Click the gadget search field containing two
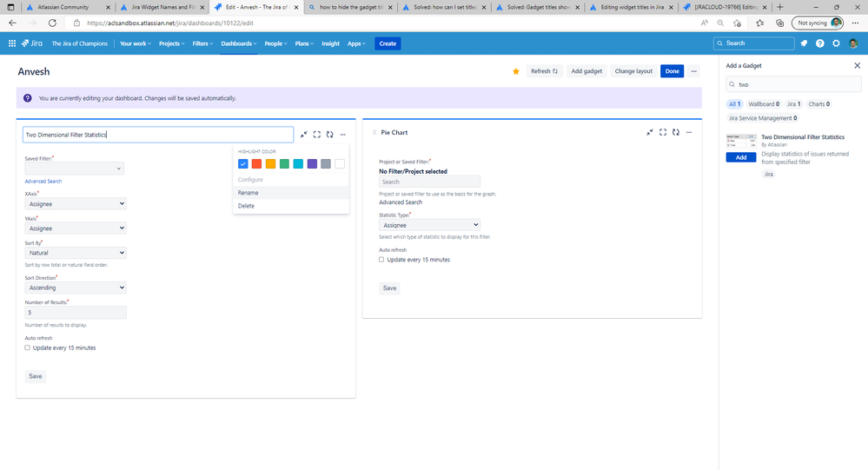Screen dimensions: 868x470 [x=793, y=84]
